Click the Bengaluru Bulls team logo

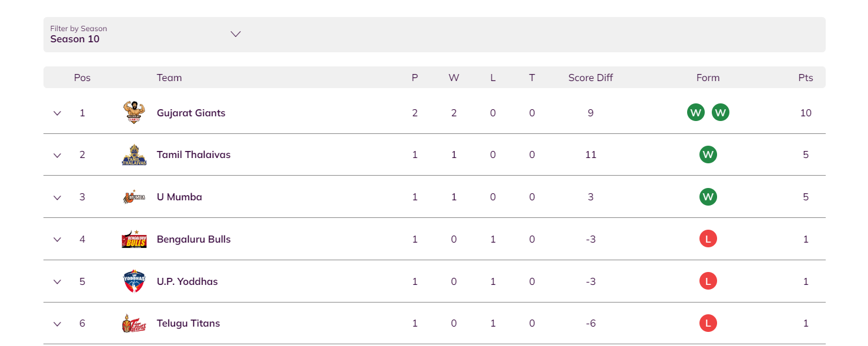click(x=134, y=239)
